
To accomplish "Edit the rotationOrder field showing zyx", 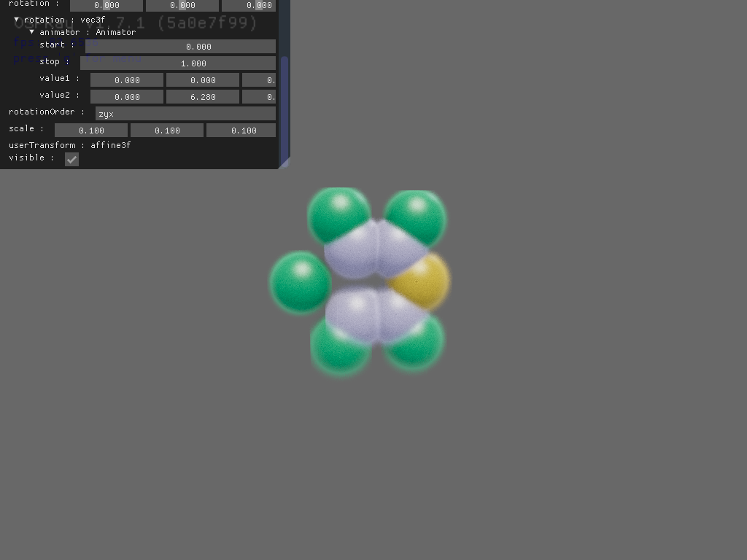I will click(x=185, y=114).
